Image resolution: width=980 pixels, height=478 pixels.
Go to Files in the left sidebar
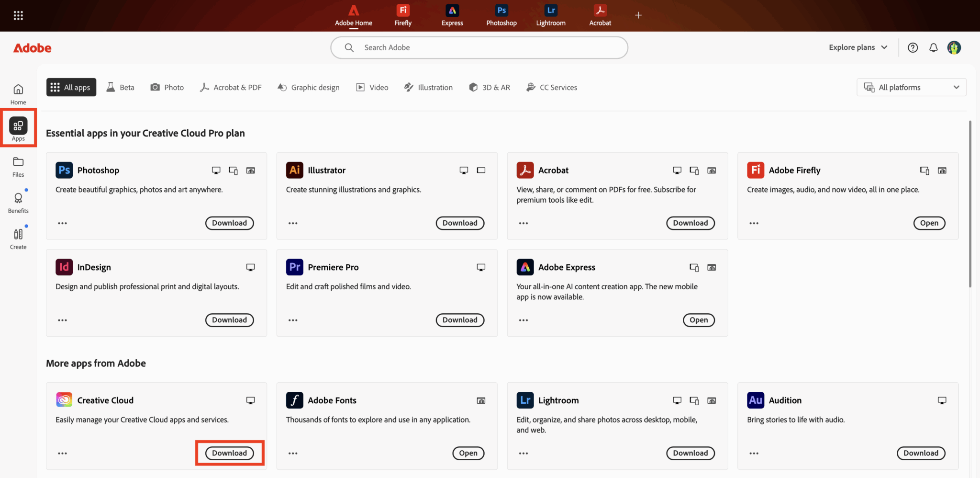point(18,166)
